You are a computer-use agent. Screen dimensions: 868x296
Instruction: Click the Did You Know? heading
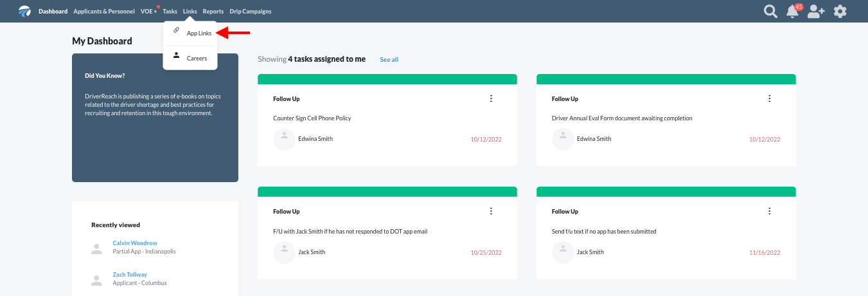(x=105, y=75)
